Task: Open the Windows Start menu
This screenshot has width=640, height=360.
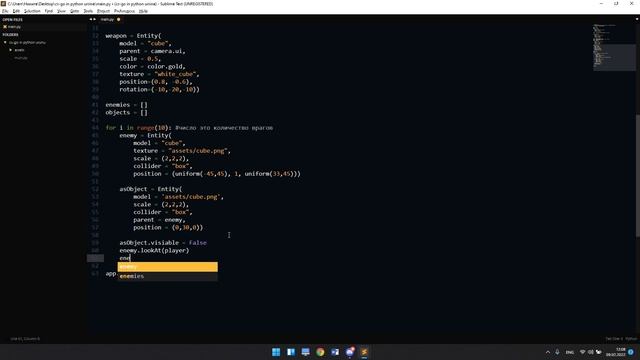Action: (276, 352)
